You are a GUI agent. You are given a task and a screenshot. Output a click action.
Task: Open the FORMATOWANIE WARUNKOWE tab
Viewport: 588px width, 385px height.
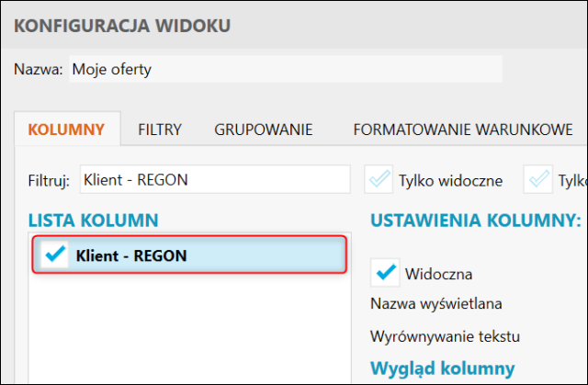pos(463,130)
